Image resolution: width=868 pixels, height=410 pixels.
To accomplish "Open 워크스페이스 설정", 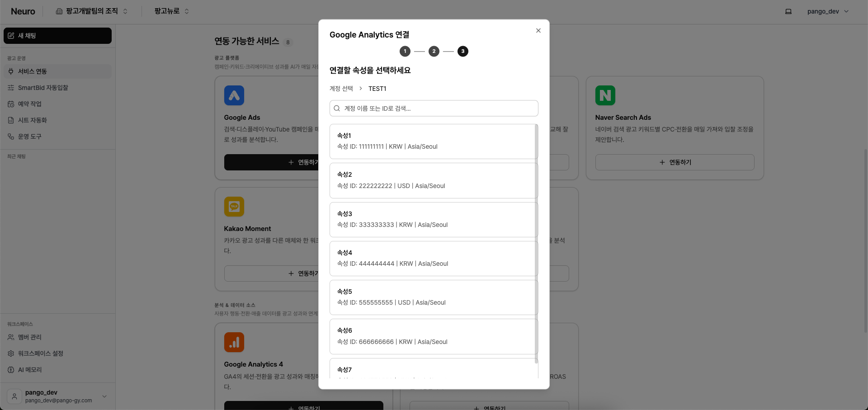I will tap(58, 353).
